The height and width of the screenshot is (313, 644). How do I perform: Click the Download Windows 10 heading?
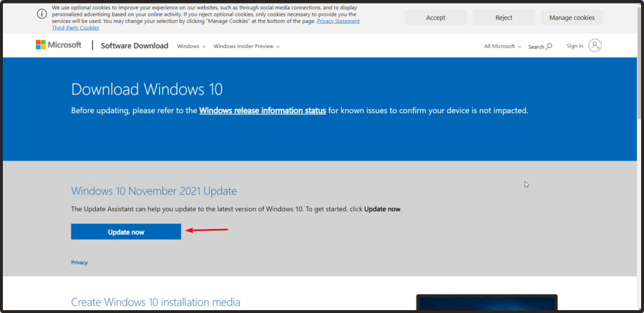click(147, 90)
